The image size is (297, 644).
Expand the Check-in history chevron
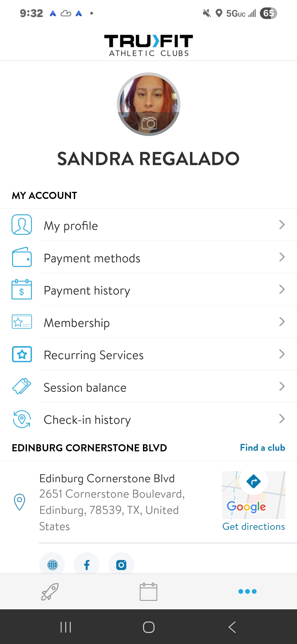282,419
